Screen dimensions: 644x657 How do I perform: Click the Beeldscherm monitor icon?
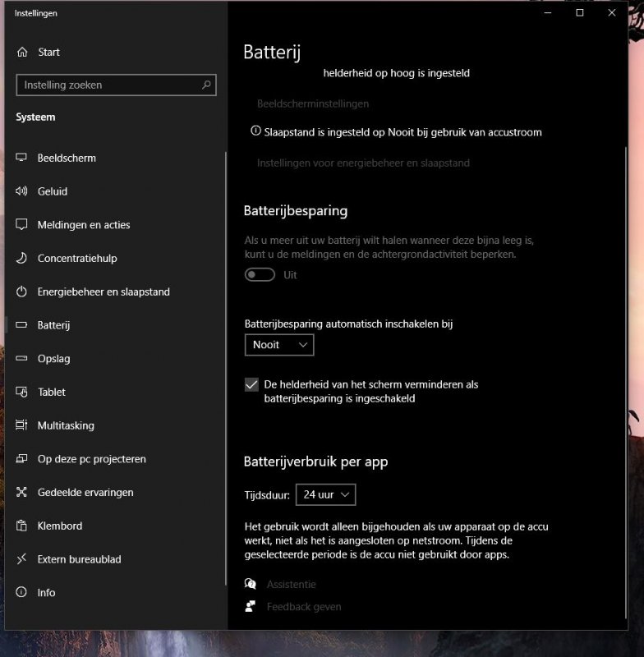point(21,158)
